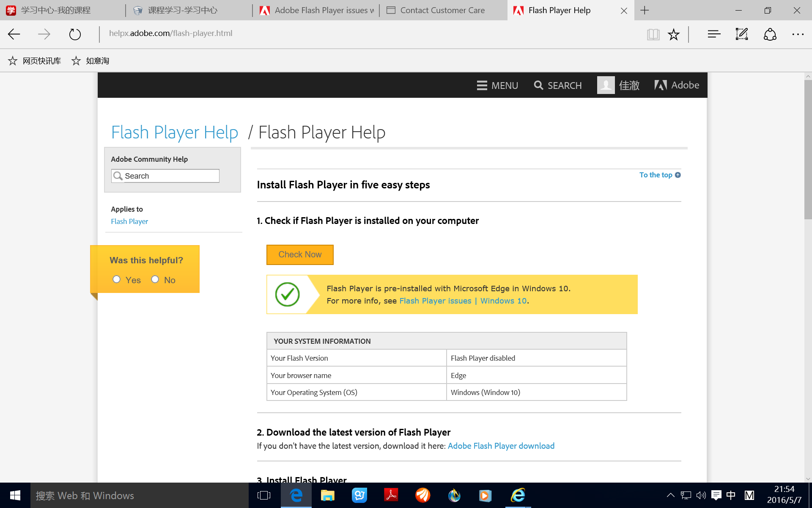Viewport: 812px width, 508px height.
Task: Click the 搜索 Web 和 Windows search box
Action: pyautogui.click(x=140, y=495)
